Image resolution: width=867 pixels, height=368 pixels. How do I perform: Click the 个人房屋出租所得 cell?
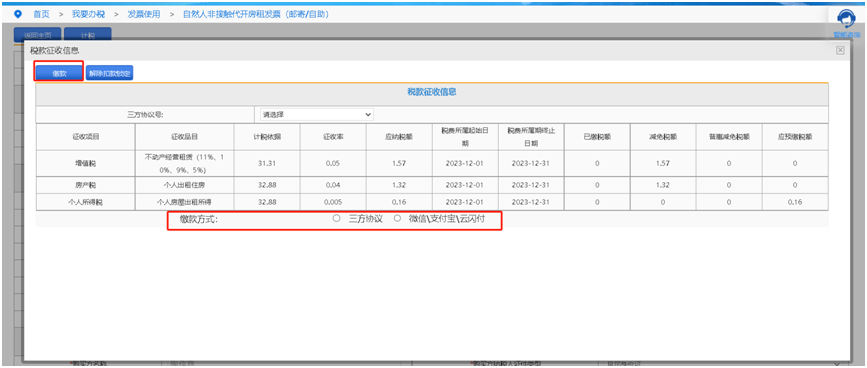pos(184,202)
